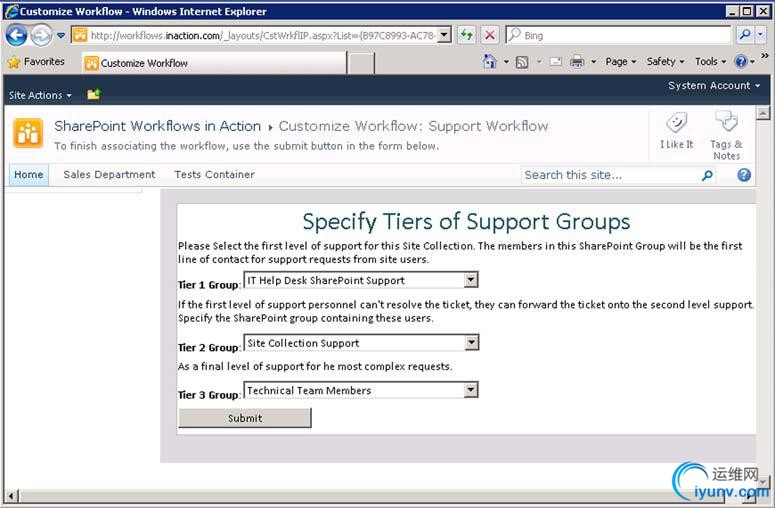775x508 pixels.
Task: Open the Site Actions menu
Action: tap(40, 95)
